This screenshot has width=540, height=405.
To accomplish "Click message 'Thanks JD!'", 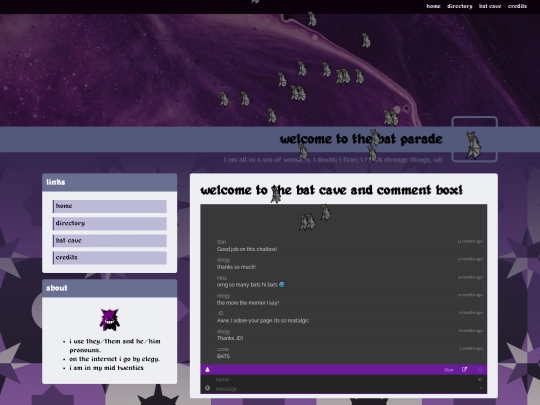I will click(230, 338).
